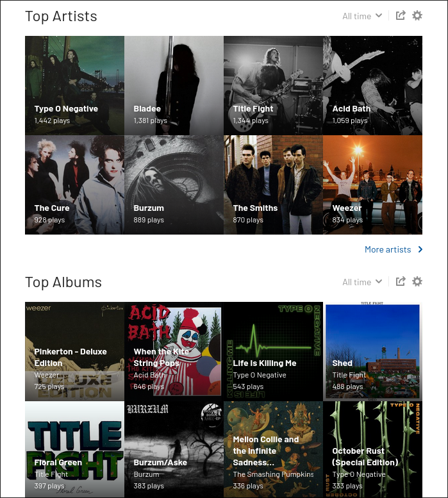The image size is (448, 498).
Task: Open the Top Albums settings gear
Action: coord(417,281)
